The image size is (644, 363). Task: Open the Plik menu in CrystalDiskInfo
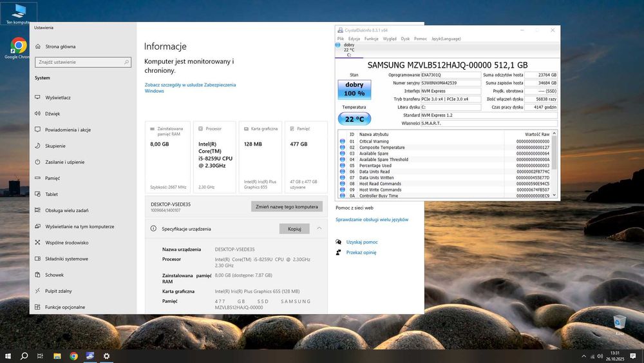[x=341, y=39]
